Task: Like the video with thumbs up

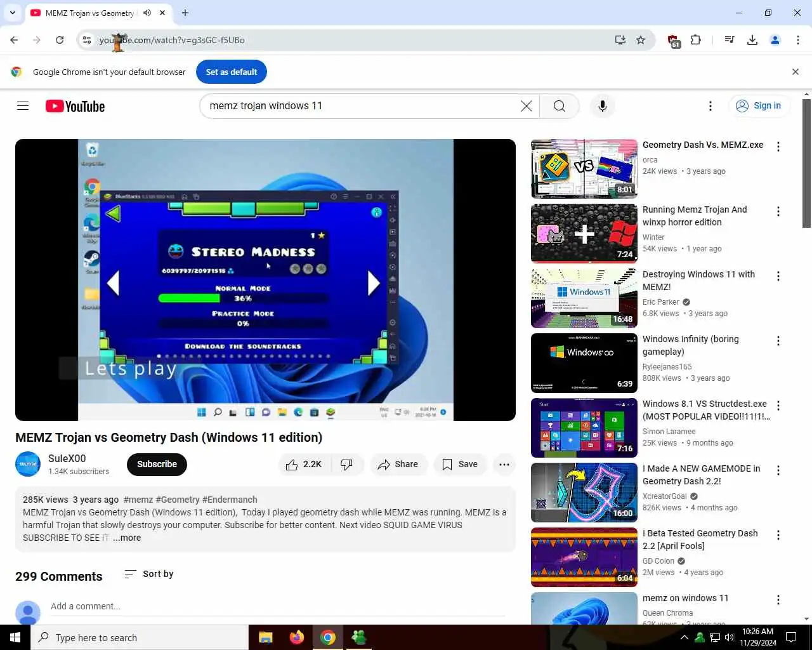Action: [x=304, y=465]
